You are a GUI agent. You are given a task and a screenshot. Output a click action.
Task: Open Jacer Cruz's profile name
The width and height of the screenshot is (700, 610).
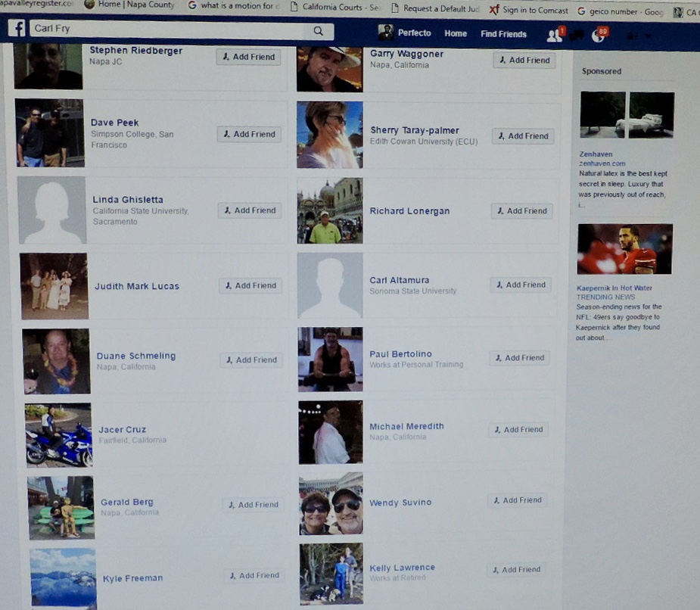click(x=123, y=430)
